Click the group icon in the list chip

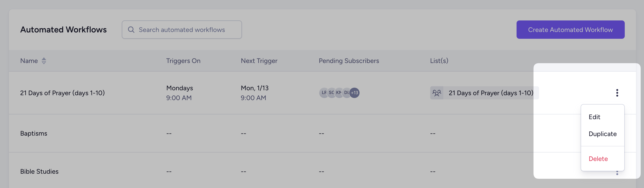coord(437,93)
